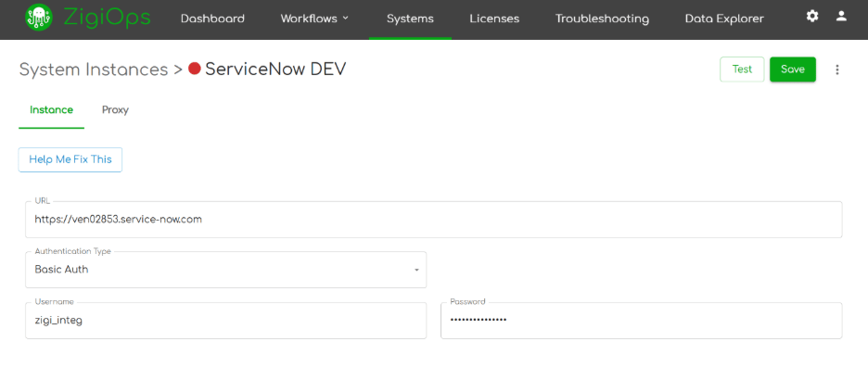
Task: Open the settings gear icon
Action: pos(812,16)
